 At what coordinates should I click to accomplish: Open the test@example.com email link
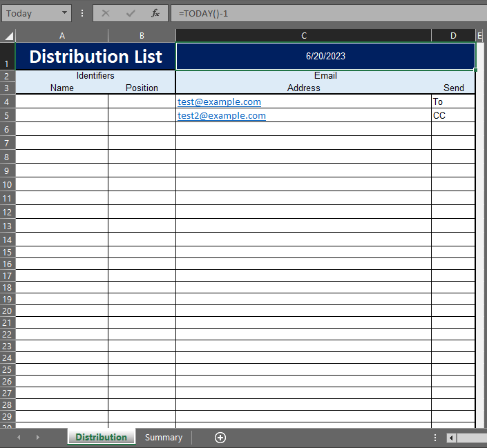click(219, 102)
